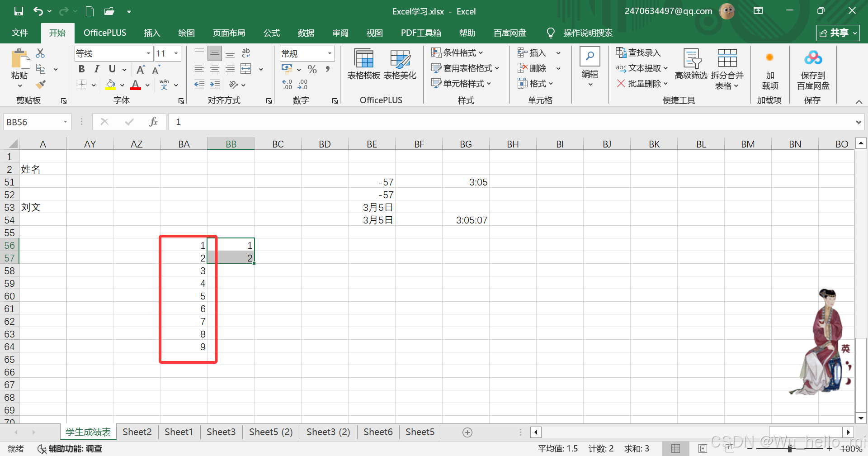The image size is (868, 456).
Task: Click the comma style icon
Action: click(x=327, y=69)
